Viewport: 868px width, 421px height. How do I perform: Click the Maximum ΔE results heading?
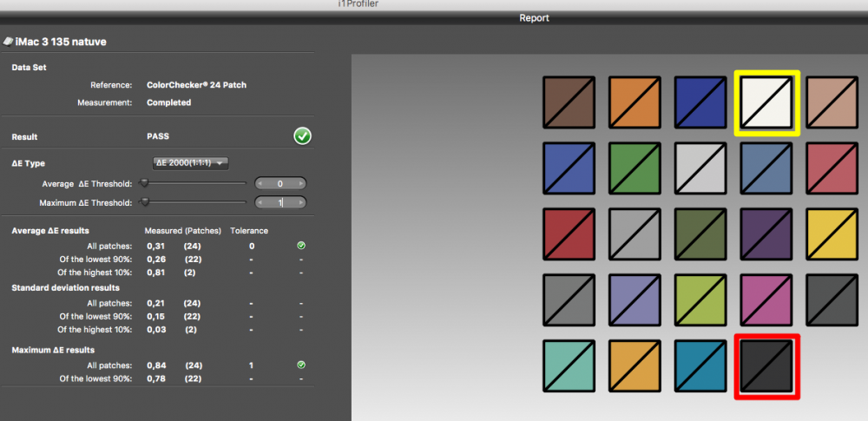pos(53,350)
